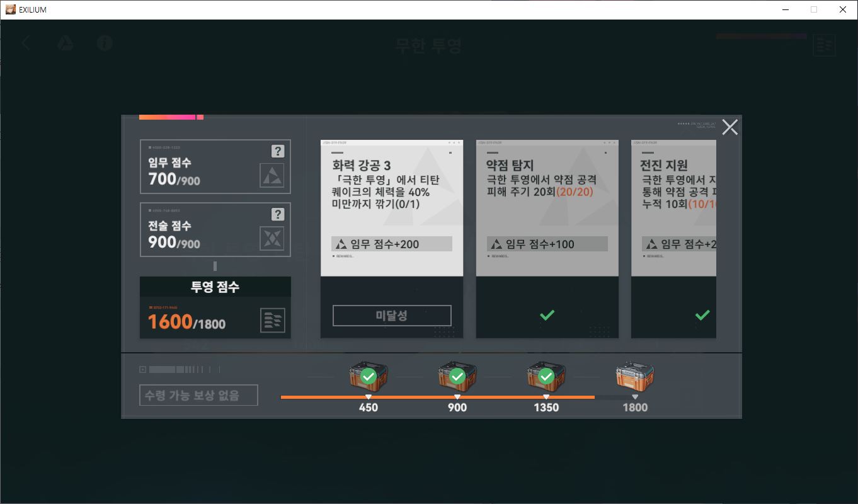Screen dimensions: 858x504
Task: Click the star emblem in 전술 점수 panel
Action: (x=272, y=239)
